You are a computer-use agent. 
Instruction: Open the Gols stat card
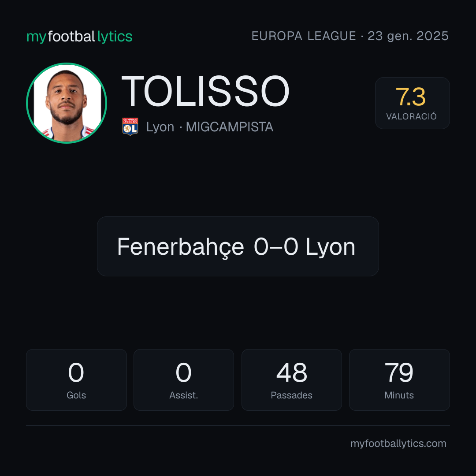click(x=76, y=380)
